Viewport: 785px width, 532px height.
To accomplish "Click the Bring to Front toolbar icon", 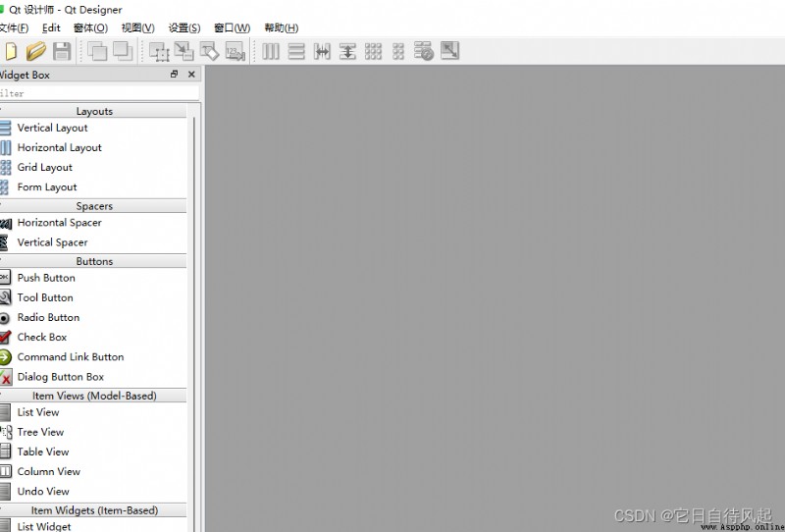I will point(123,51).
